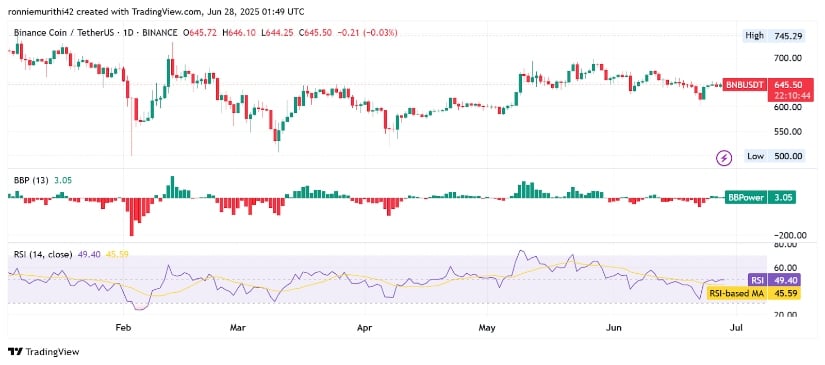Image resolution: width=825 pixels, height=365 pixels.
Task: Select the purple RSI label tag
Action: tap(757, 281)
